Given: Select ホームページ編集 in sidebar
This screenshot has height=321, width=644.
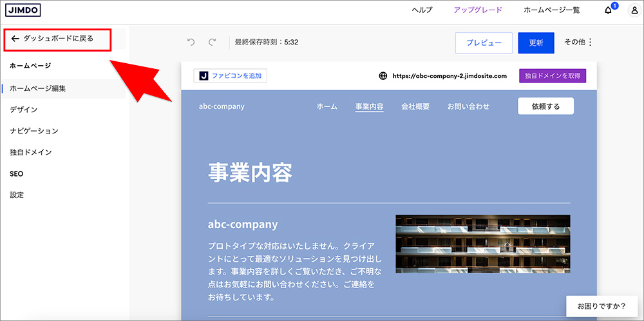Looking at the screenshot, I should point(63,88).
